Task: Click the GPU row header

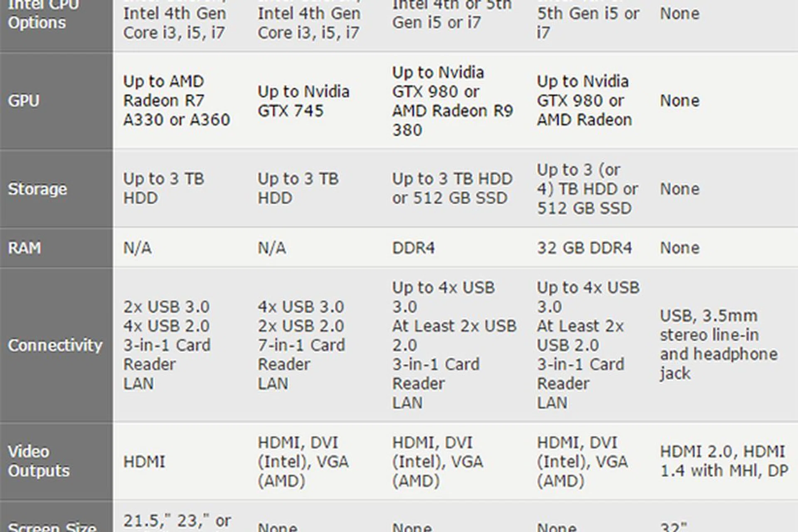Action: pyautogui.click(x=24, y=101)
